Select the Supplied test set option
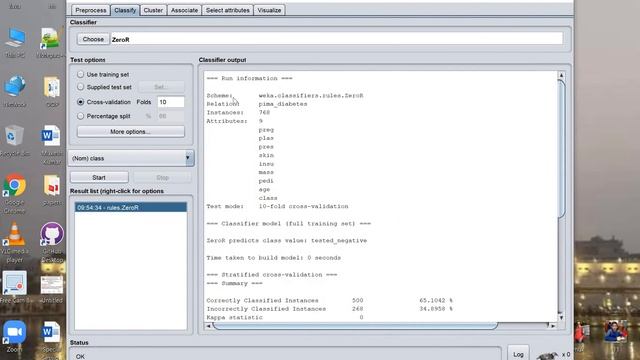Screen dimensions: 640x360 pyautogui.click(x=80, y=87)
